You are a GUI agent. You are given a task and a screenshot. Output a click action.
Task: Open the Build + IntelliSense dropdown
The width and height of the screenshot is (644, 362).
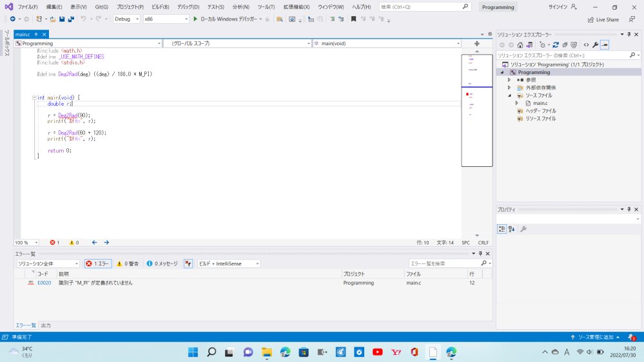228,263
